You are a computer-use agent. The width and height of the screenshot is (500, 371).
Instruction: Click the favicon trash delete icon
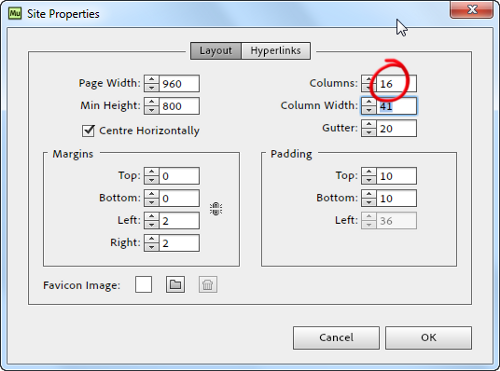click(x=208, y=285)
